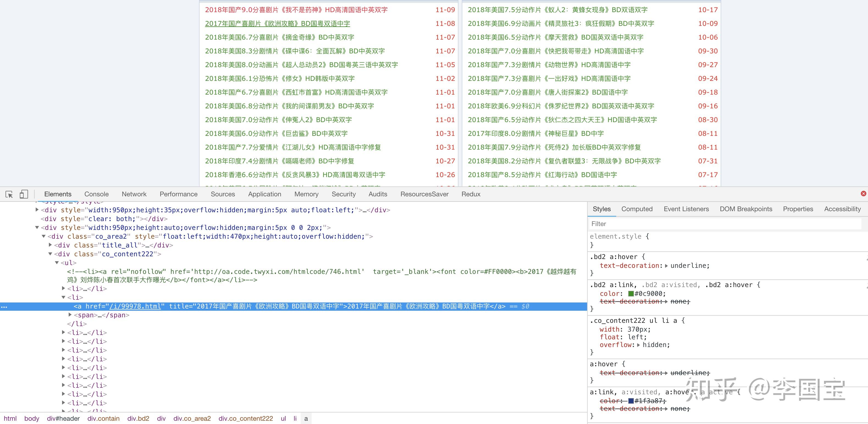Open the Elements tab
The height and width of the screenshot is (424, 868).
[x=58, y=194]
